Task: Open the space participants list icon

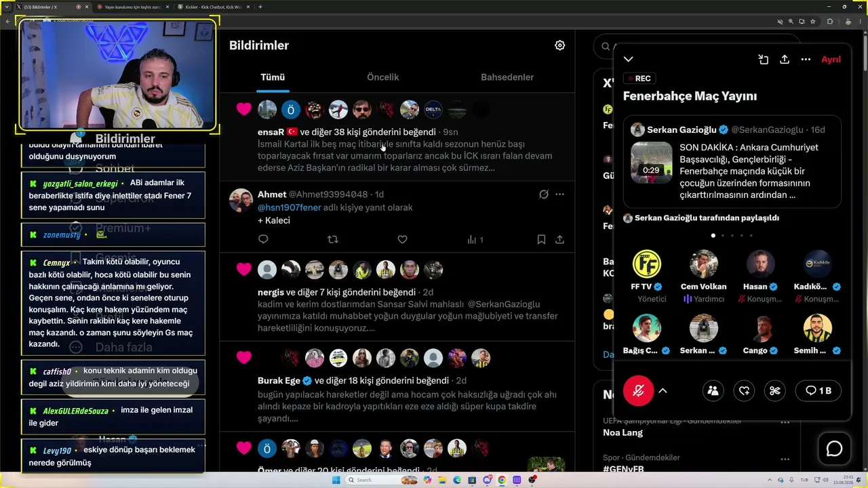Action: (x=713, y=390)
